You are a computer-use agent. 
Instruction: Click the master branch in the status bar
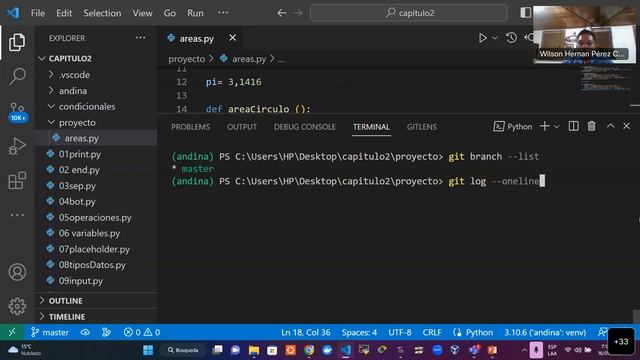click(50, 332)
